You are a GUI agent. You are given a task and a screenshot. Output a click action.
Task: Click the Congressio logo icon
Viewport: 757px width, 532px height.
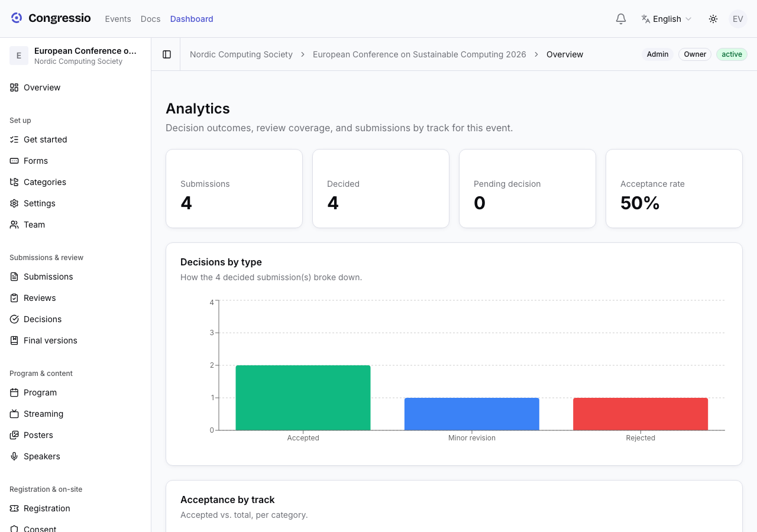coord(17,18)
